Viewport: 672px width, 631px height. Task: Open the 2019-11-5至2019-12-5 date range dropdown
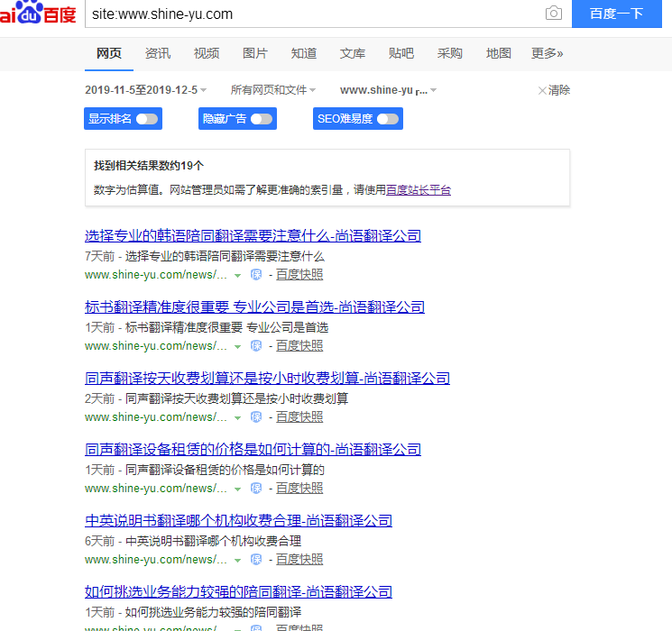(146, 90)
